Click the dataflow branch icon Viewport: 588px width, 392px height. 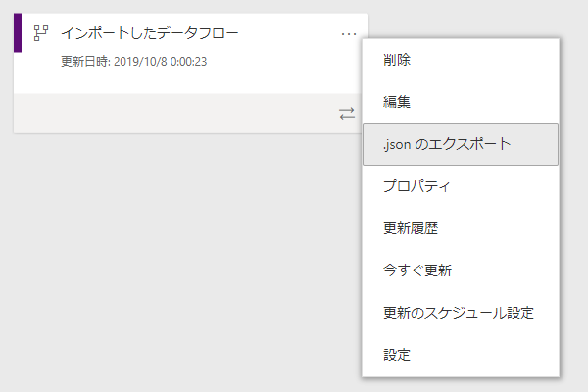tap(40, 33)
